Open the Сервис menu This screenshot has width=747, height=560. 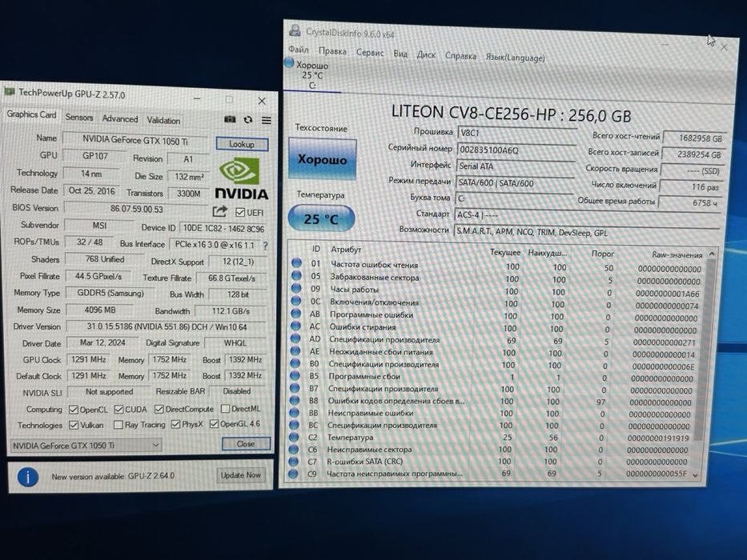click(370, 52)
